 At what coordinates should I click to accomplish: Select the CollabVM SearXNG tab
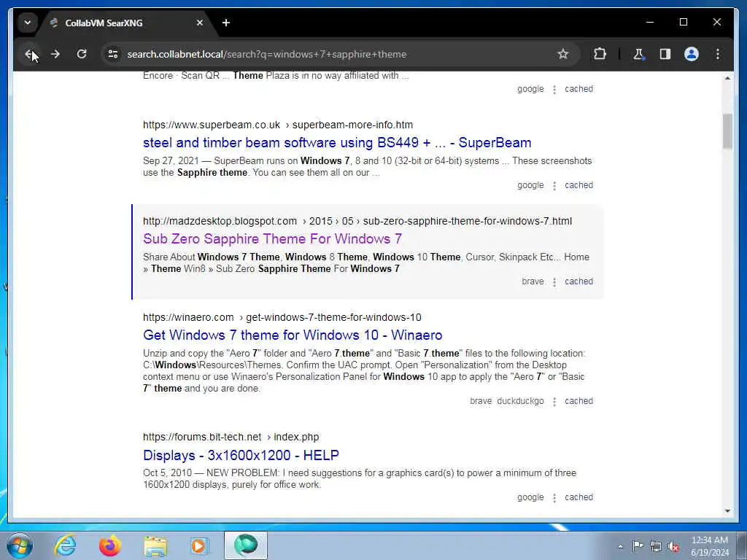pos(126,23)
